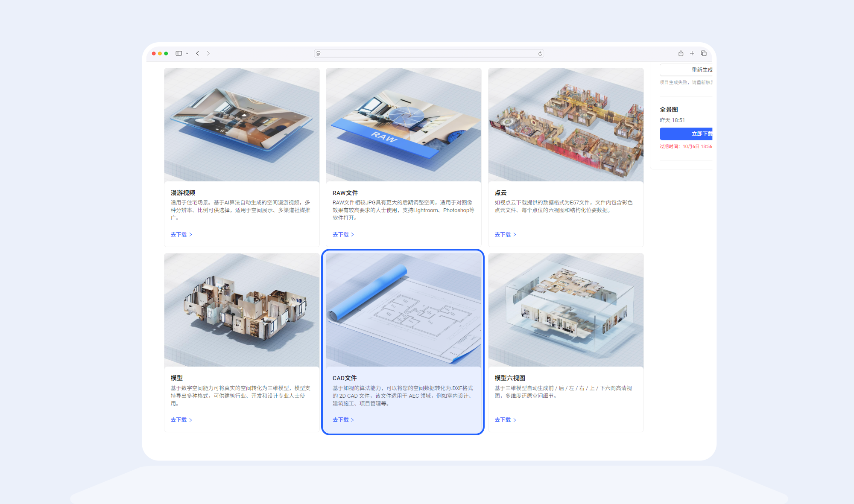Click the 漫游视频 description paragraph

[240, 210]
